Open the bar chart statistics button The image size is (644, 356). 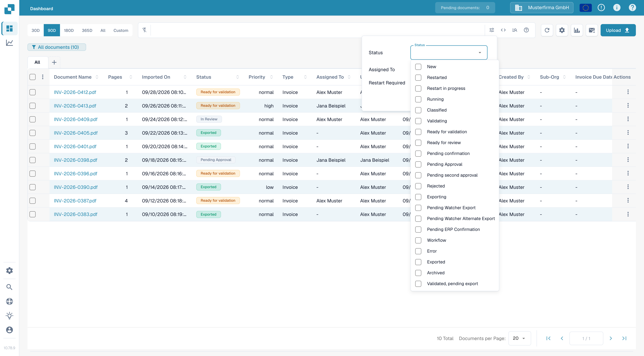tap(577, 30)
